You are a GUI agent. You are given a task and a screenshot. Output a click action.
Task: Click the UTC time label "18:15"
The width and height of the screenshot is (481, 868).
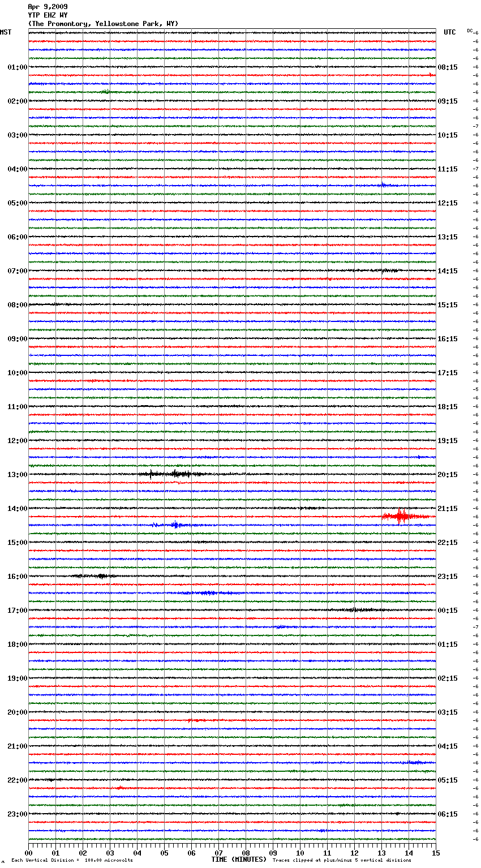(448, 407)
